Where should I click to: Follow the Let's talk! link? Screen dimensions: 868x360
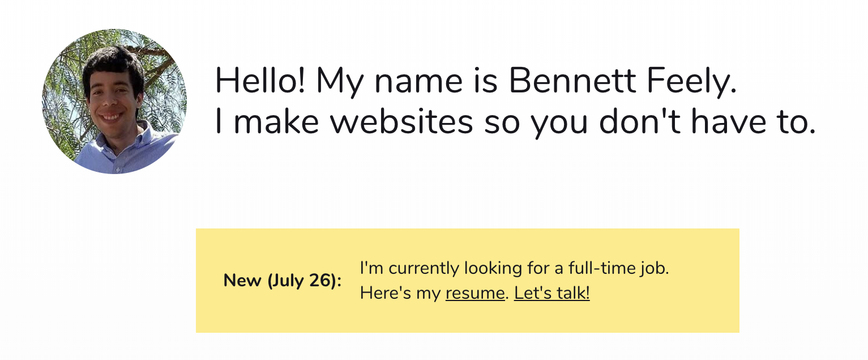pos(552,293)
